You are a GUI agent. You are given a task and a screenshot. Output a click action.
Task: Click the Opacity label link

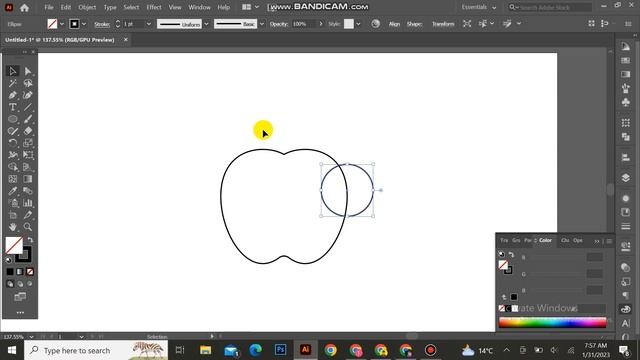(279, 24)
